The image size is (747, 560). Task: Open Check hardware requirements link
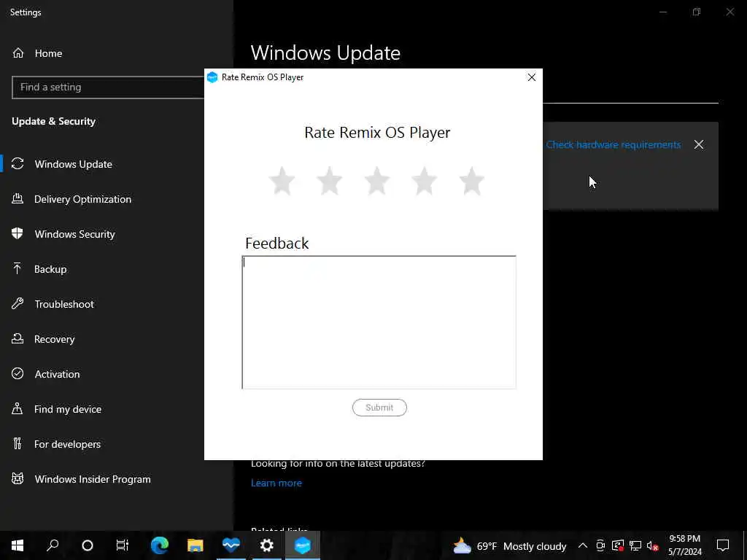[x=613, y=145]
